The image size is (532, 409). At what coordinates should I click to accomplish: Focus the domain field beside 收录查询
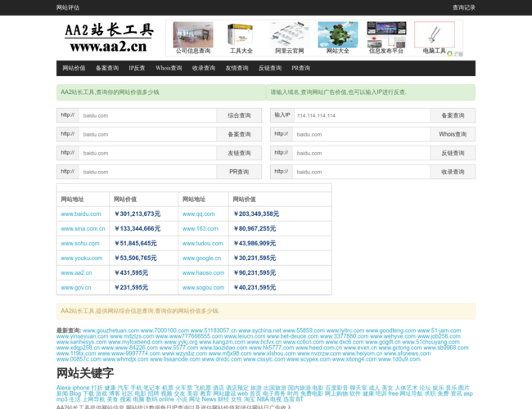coord(361,172)
